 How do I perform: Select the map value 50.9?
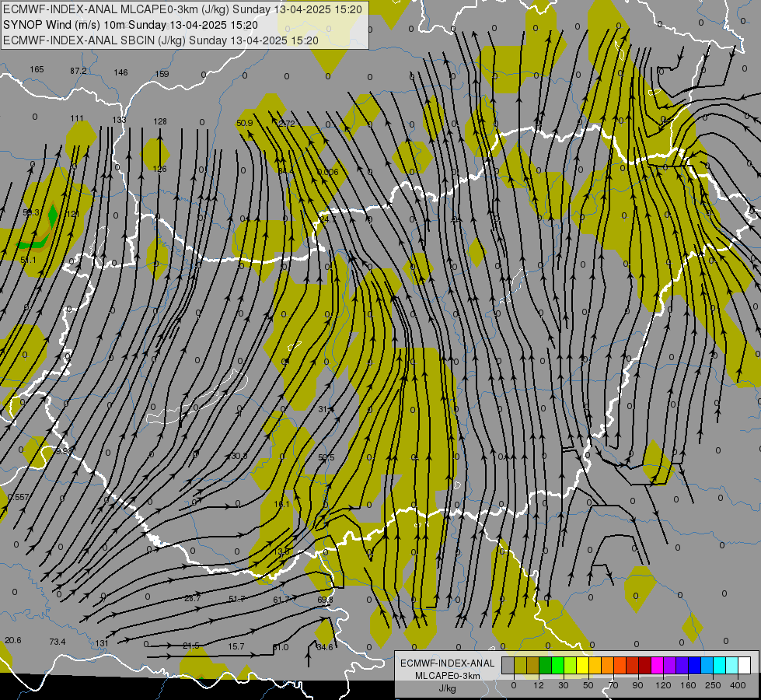pos(245,124)
